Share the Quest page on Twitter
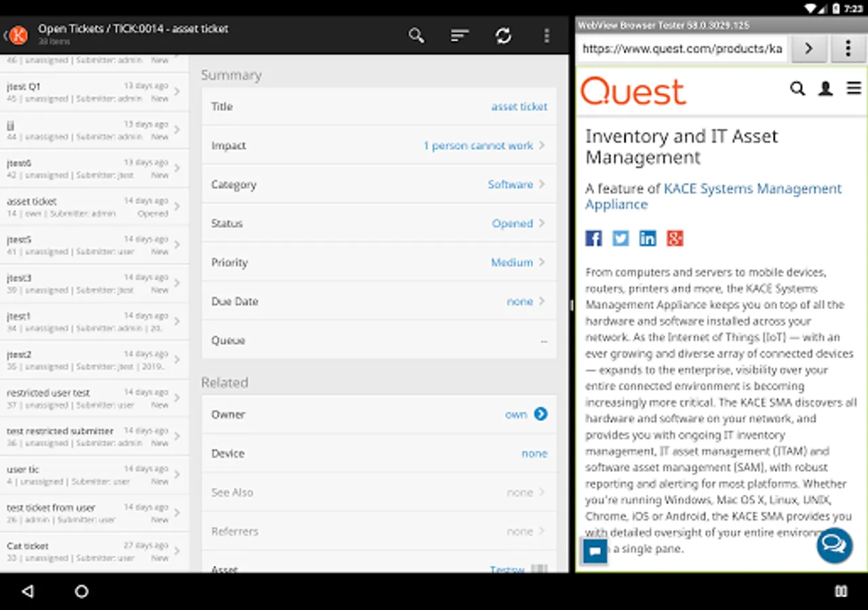The image size is (868, 610). click(620, 238)
